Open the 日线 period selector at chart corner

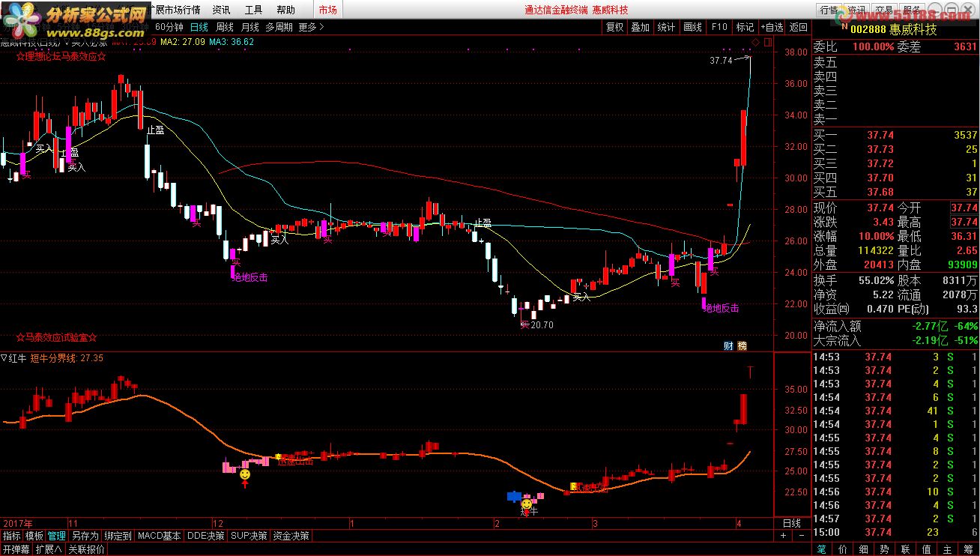(791, 523)
